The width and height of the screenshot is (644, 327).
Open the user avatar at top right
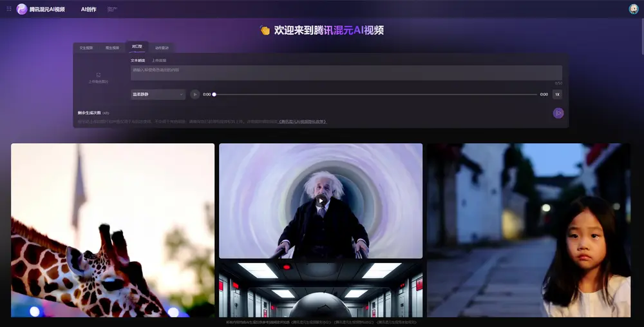(634, 9)
